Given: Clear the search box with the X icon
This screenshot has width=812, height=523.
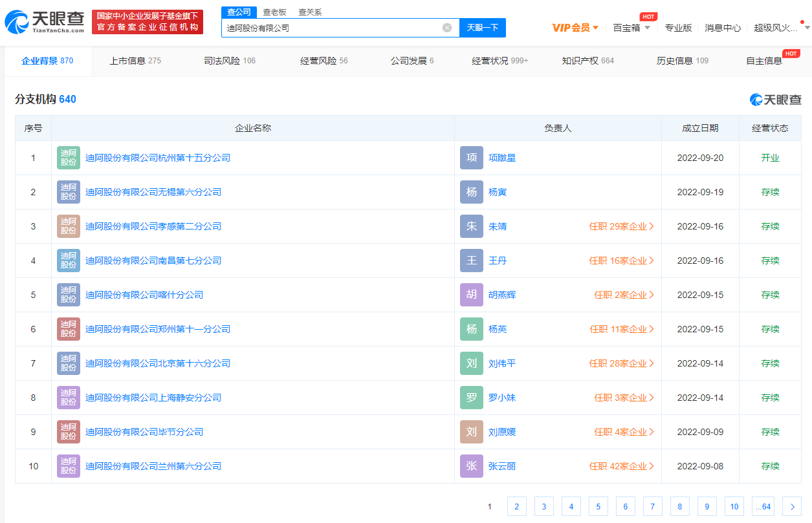Looking at the screenshot, I should click(x=447, y=28).
